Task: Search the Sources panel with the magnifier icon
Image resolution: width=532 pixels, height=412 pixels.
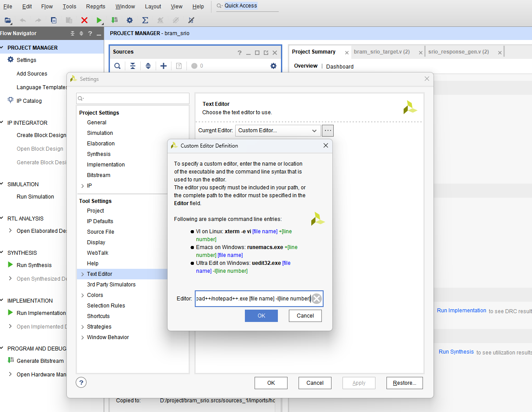Action: [117, 66]
